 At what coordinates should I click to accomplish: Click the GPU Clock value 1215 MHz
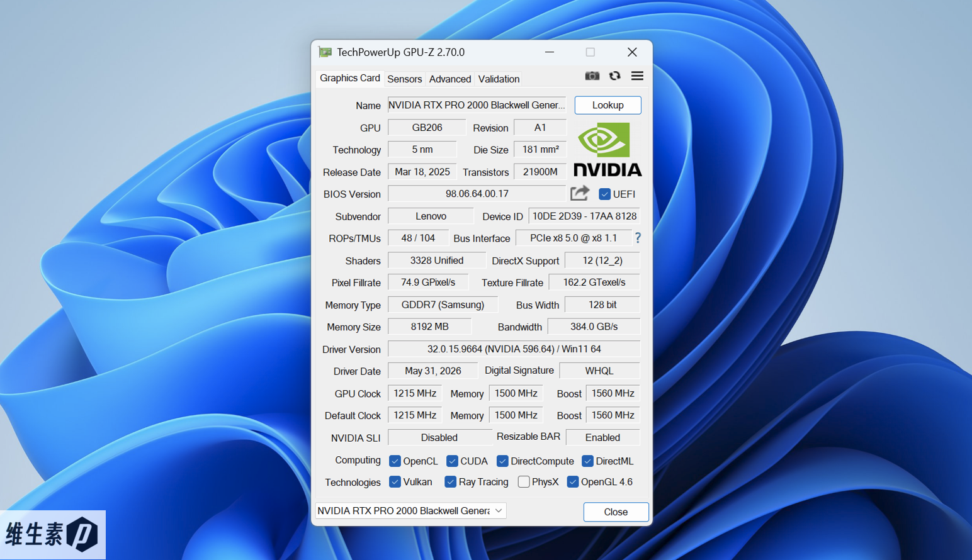pyautogui.click(x=415, y=393)
